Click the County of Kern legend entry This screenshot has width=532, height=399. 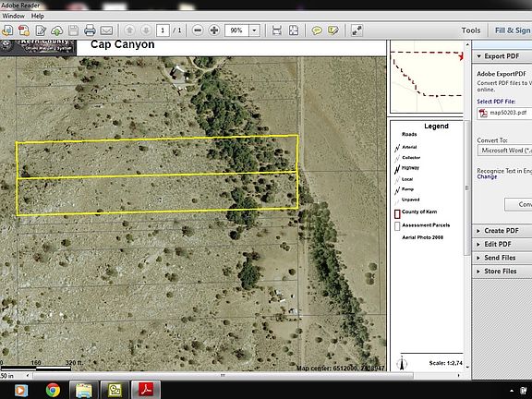(416, 213)
